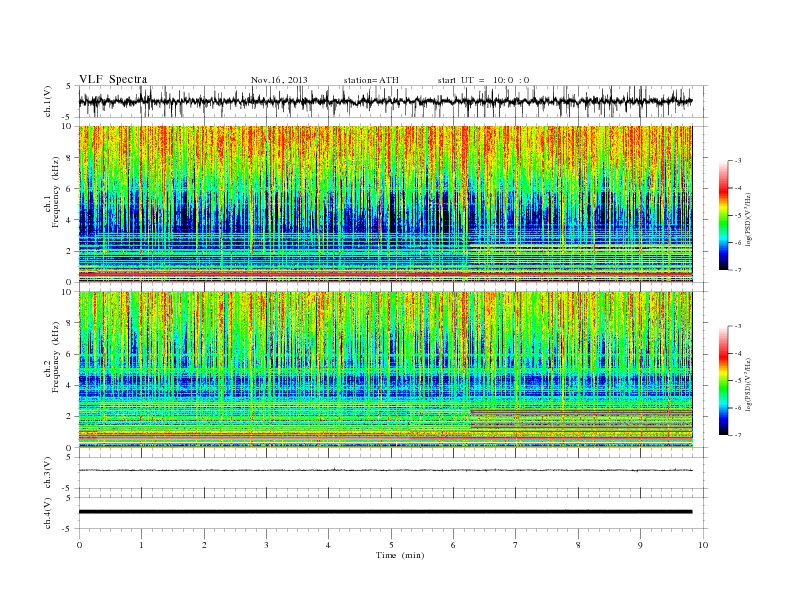Click the Time (min) axis label

tap(400, 555)
